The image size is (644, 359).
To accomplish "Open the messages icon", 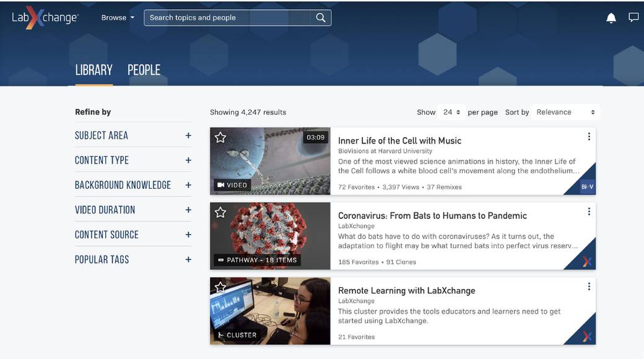I will point(633,17).
